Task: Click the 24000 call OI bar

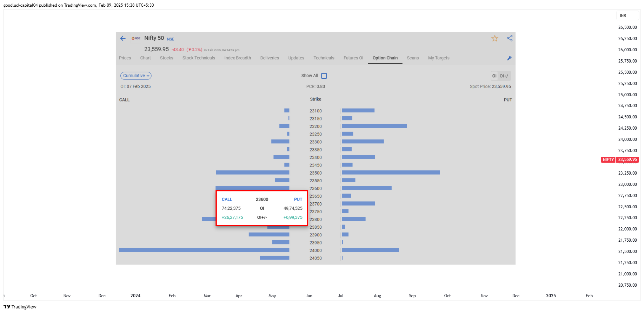Action: [x=204, y=250]
